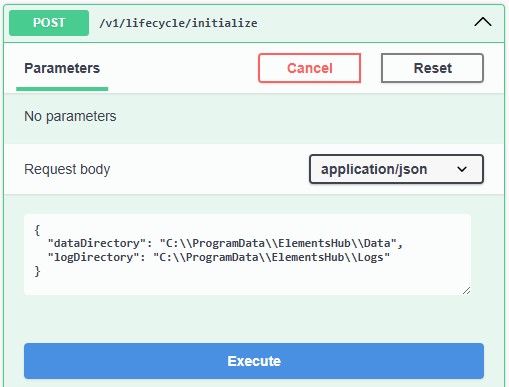Grab the textarea resize handle
This screenshot has width=509, height=387.
[x=466, y=291]
